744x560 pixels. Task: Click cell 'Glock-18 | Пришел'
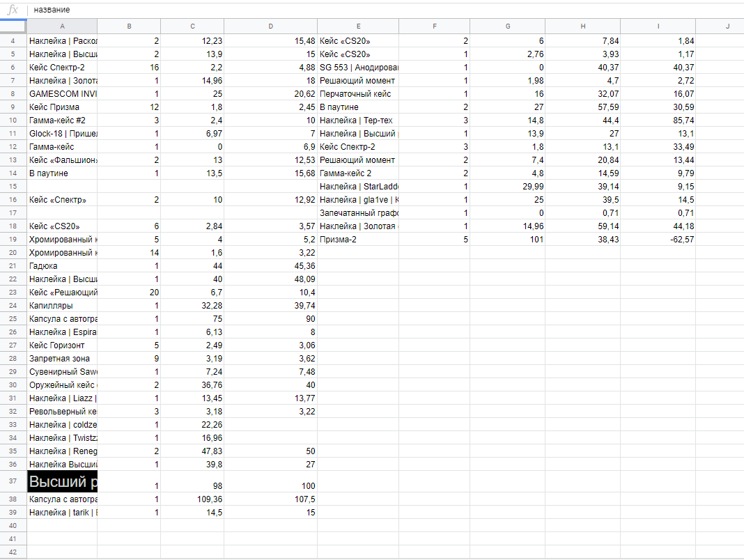tap(62, 134)
